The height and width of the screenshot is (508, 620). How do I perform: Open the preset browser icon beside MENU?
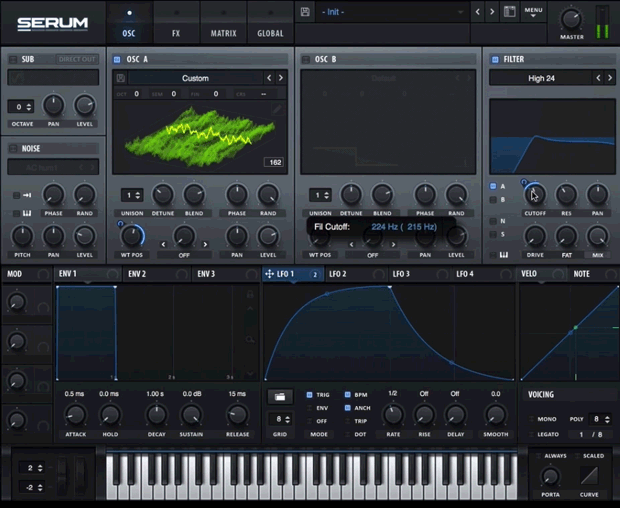(510, 11)
